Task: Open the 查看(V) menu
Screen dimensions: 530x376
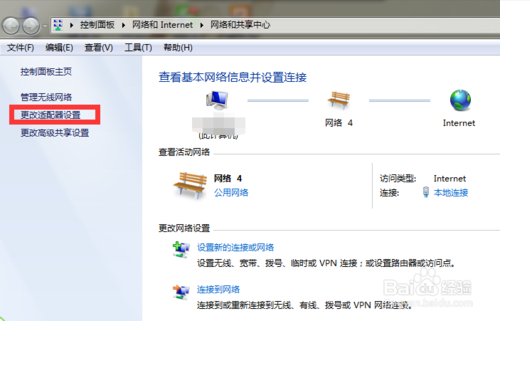Action: (x=99, y=48)
